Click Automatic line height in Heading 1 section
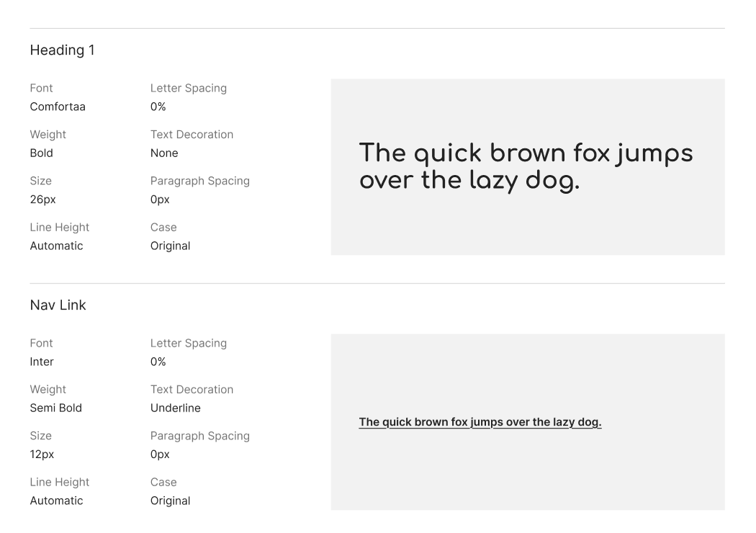 [x=56, y=246]
